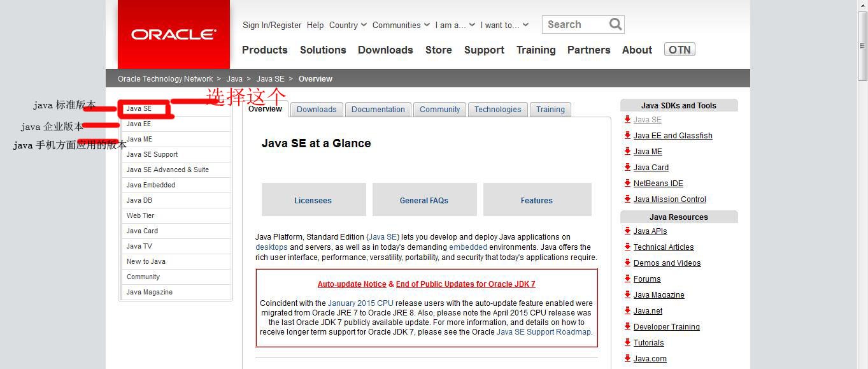Viewport: 868px width, 369px height.
Task: Click the download icon next to Java Card
Action: (x=628, y=167)
